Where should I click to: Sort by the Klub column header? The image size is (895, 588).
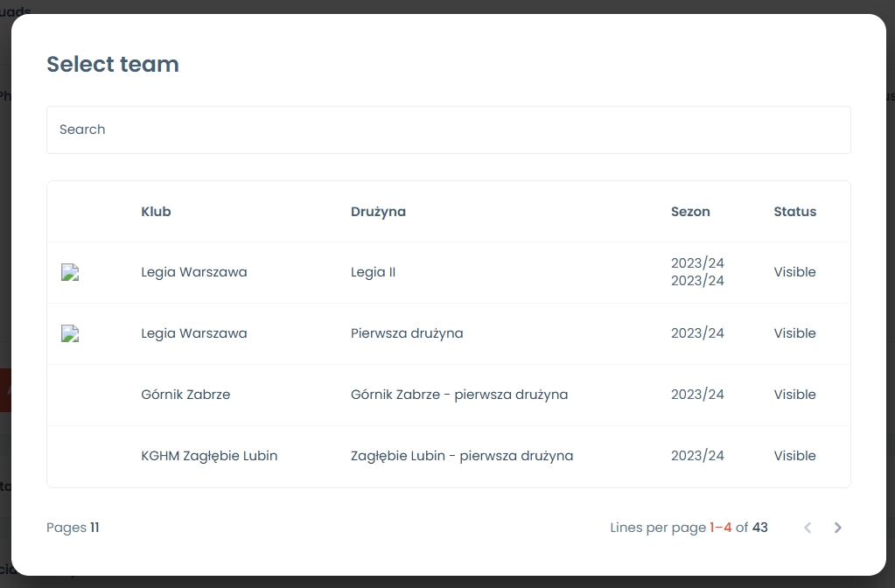click(156, 212)
